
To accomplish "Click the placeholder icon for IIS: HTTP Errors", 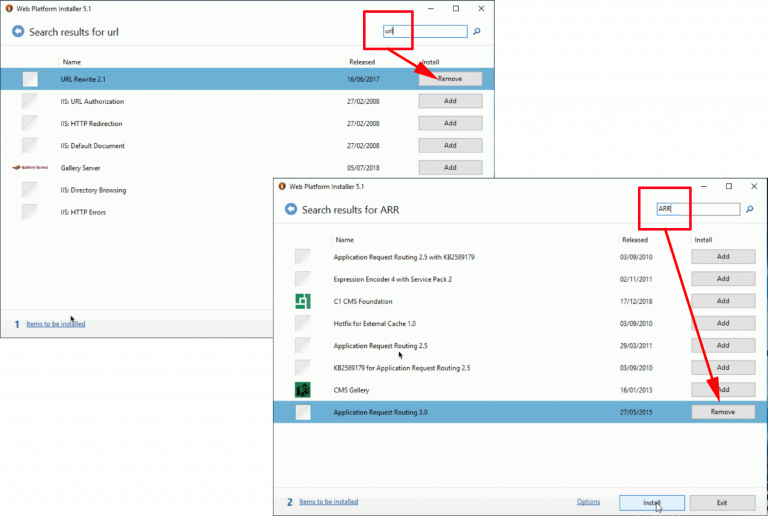I will coord(30,212).
